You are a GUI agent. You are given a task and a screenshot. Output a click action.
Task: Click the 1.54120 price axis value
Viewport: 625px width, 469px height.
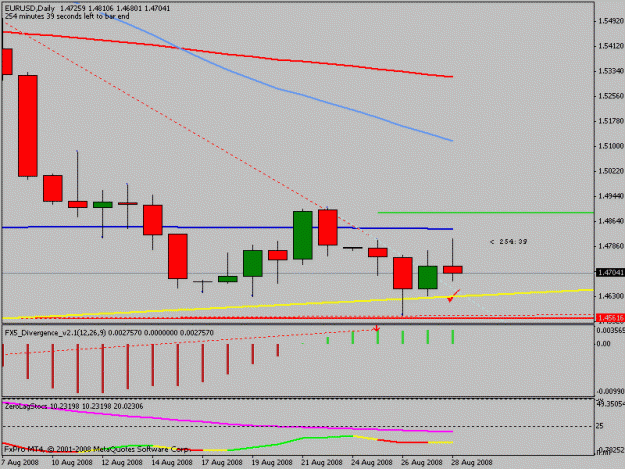click(611, 46)
